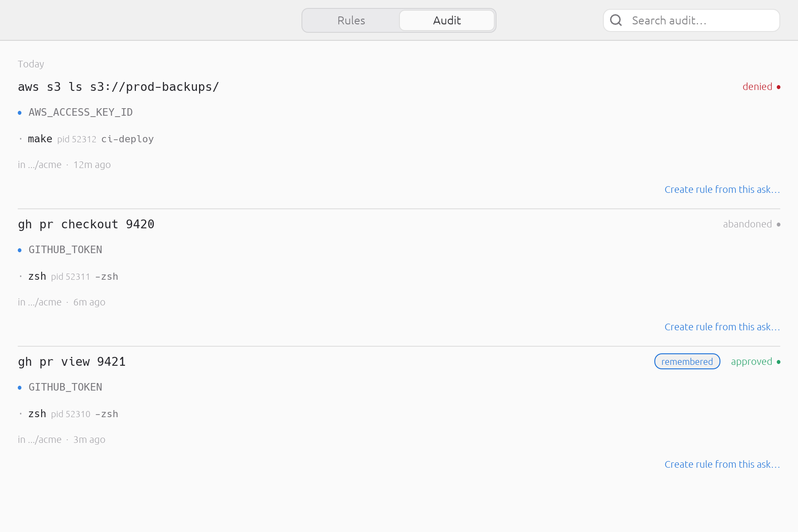798x532 pixels.
Task: Click GITHUB_TOKEN under gh pr view 9421
Action: click(x=65, y=387)
